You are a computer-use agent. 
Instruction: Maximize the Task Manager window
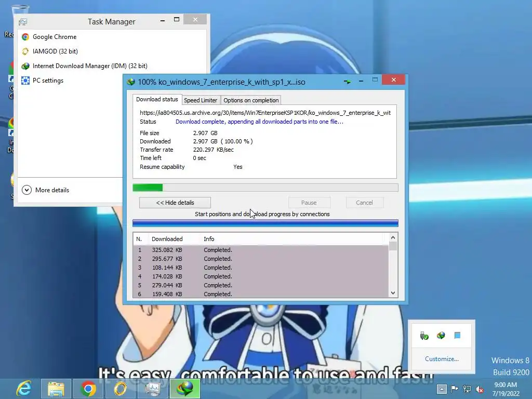[177, 20]
